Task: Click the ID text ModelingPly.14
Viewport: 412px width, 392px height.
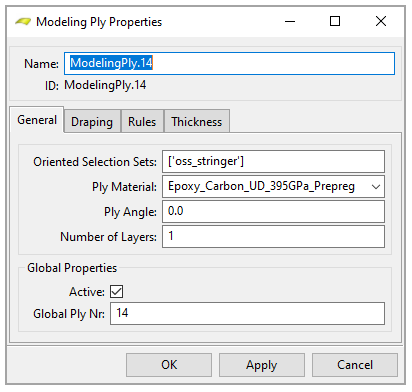Action: click(105, 85)
